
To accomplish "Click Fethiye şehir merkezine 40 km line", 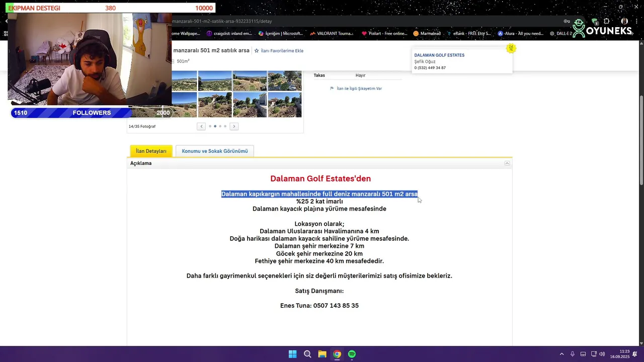I will (319, 261).
